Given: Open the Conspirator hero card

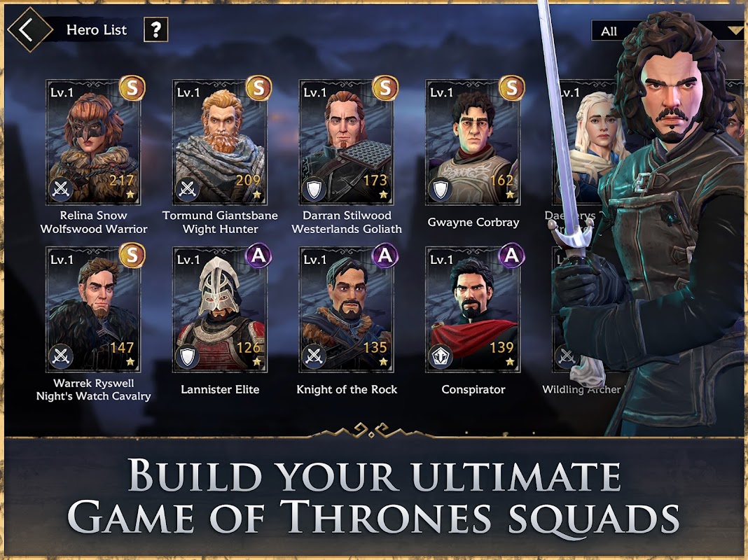Looking at the screenshot, I should (473, 309).
